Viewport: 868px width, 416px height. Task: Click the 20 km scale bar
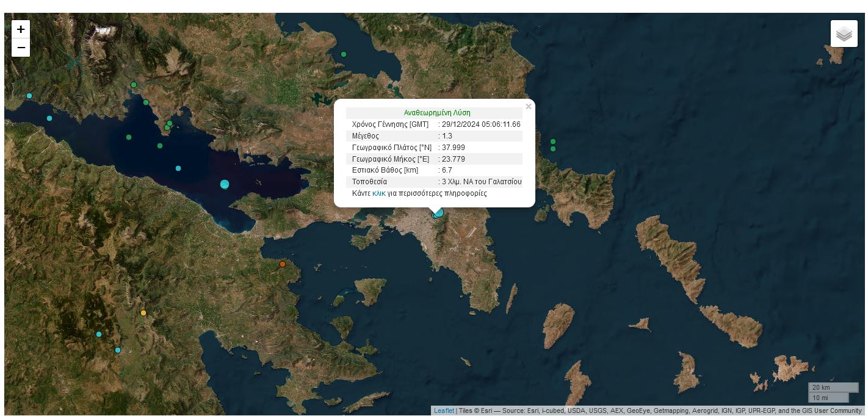833,387
